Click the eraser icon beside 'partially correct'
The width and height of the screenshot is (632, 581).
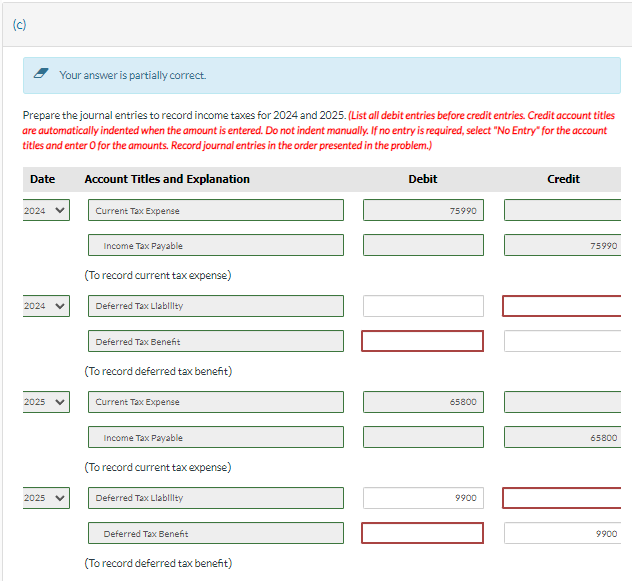point(41,73)
